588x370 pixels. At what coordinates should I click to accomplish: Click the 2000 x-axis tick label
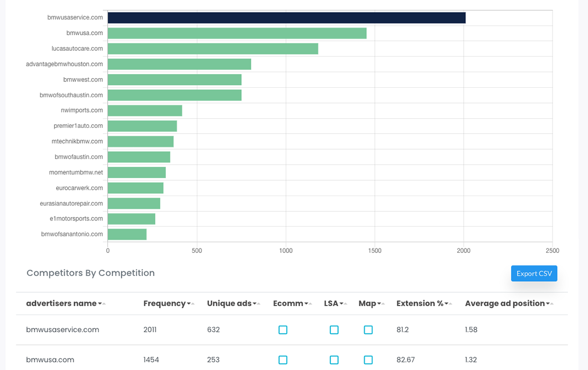[464, 251]
